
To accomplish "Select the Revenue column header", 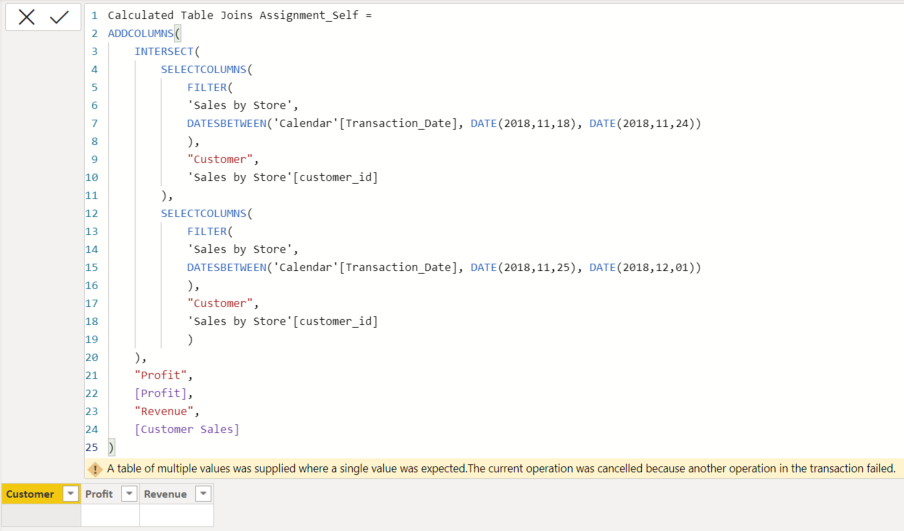I will (x=165, y=494).
